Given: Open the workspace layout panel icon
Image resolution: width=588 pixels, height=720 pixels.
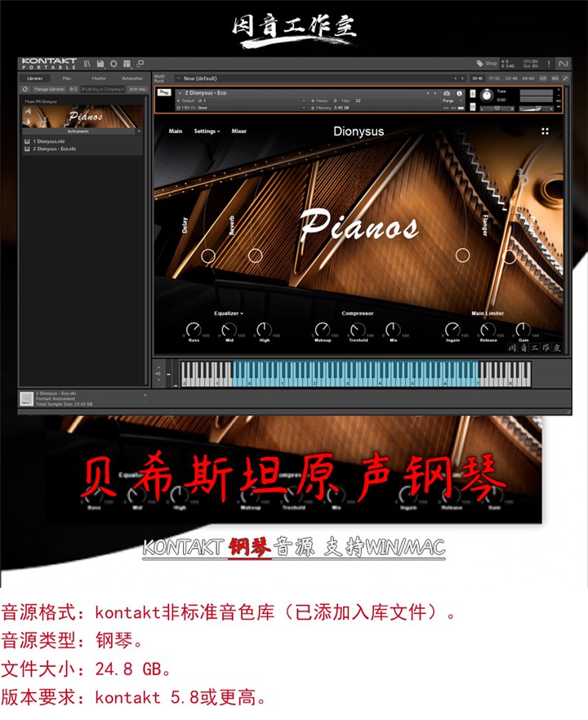Looking at the screenshot, I should tap(127, 64).
